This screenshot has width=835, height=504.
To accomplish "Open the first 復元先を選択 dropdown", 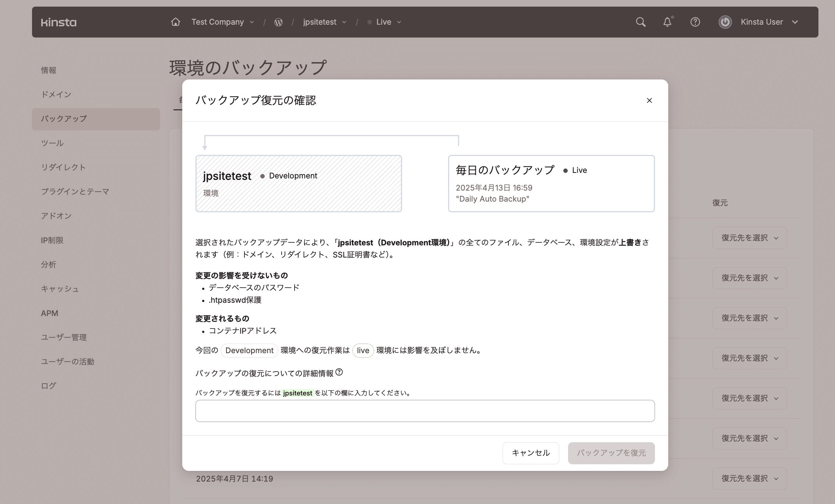I will (x=749, y=238).
